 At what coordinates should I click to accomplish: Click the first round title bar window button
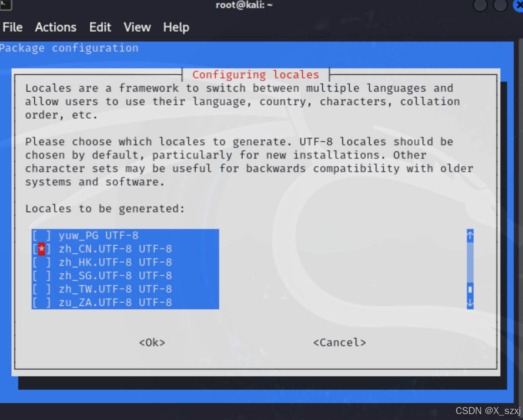[x=480, y=5]
